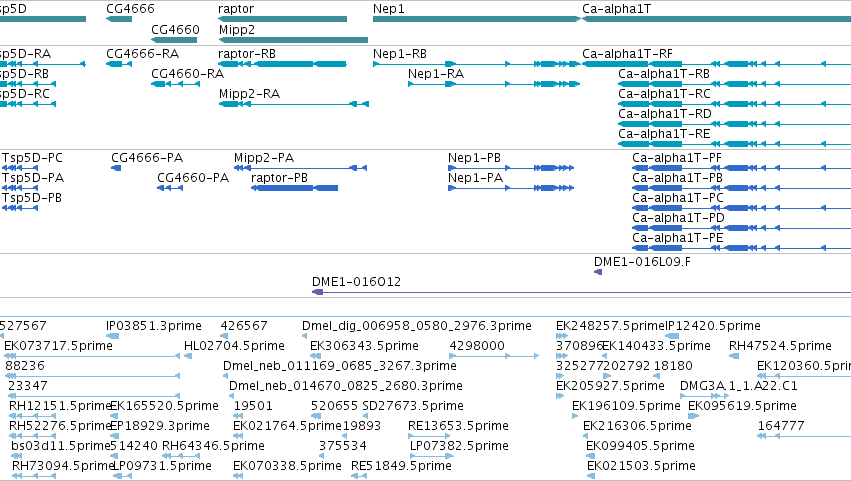Image resolution: width=851 pixels, height=481 pixels.
Task: Select transcript Nep1-RA
Action: point(436,74)
